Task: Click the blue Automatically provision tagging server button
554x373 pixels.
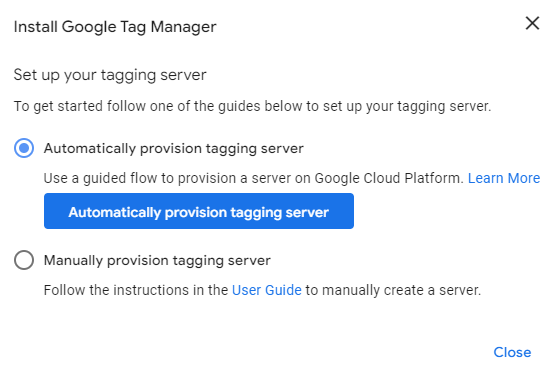Action: coord(199,211)
